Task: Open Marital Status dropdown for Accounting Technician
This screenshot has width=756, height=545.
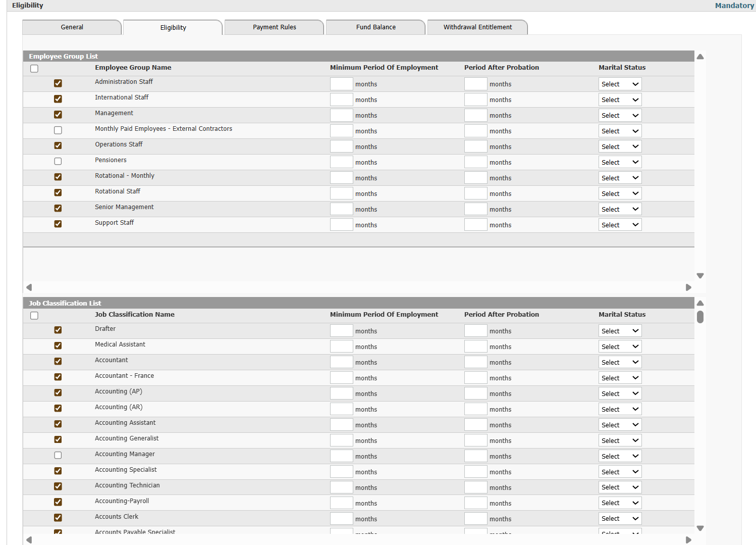Action: point(620,488)
